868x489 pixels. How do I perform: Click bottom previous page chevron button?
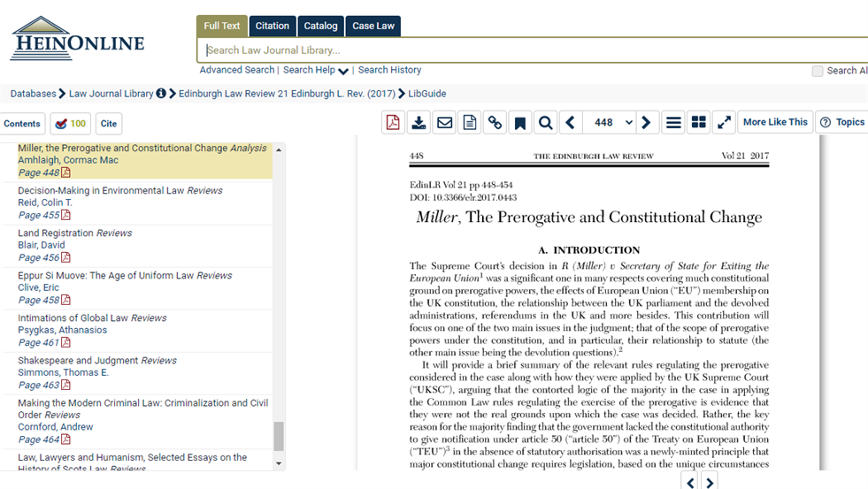coord(690,482)
